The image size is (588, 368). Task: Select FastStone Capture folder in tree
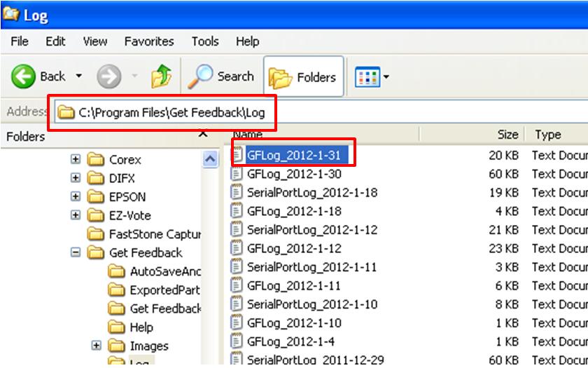(154, 234)
